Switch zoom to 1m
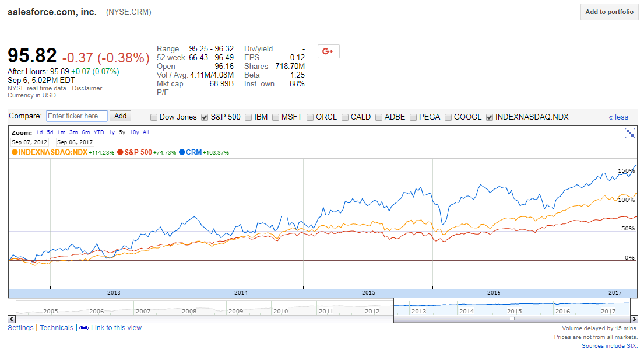The height and width of the screenshot is (353, 644). coord(61,132)
